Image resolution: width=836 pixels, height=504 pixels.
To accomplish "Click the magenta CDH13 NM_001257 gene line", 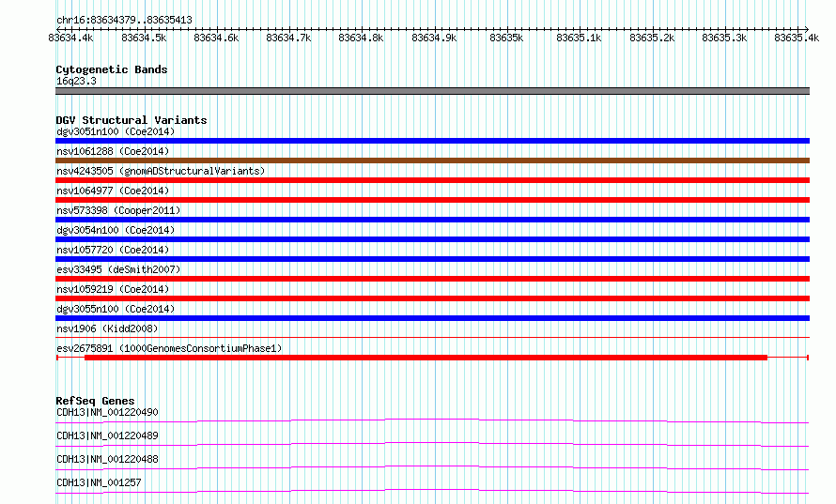I will 432,491.
